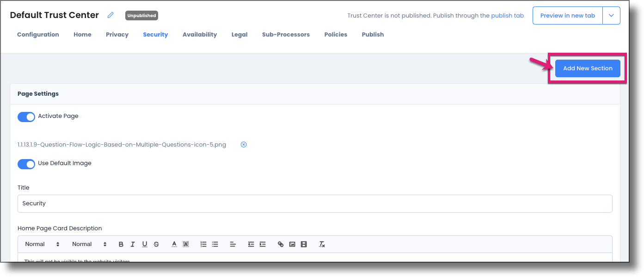
Task: Open the uploaded PNG file name link
Action: pos(122,145)
